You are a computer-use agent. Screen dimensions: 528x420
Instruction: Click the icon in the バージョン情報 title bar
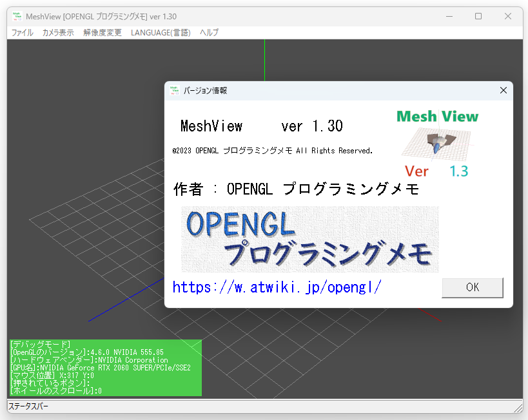[175, 90]
